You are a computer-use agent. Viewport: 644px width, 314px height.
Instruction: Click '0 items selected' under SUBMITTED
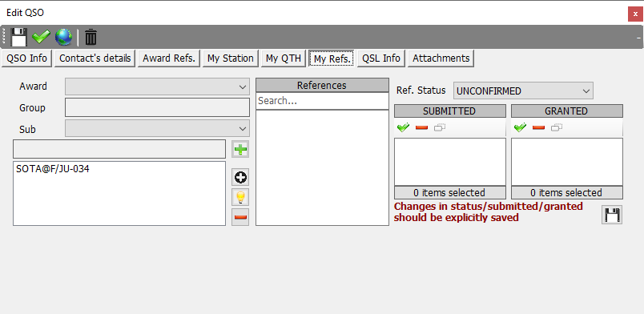coord(449,193)
